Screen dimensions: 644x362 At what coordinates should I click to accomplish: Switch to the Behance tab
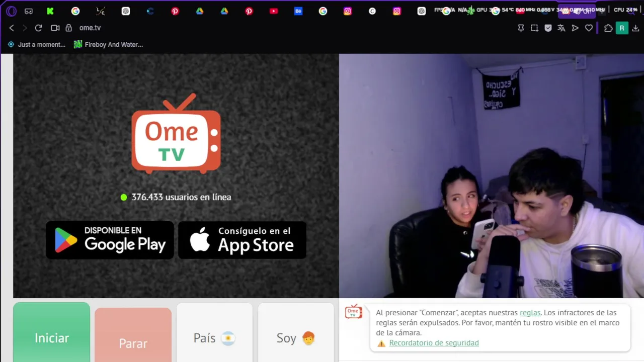[298, 11]
